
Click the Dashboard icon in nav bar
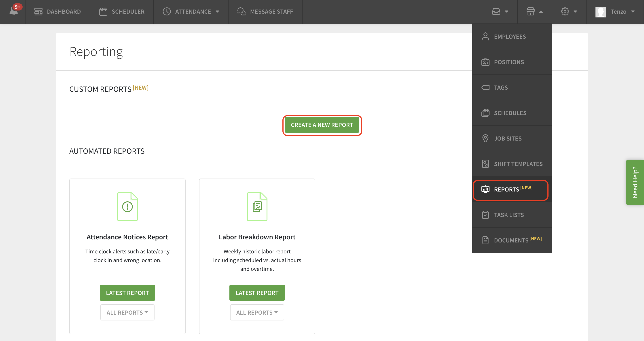pos(38,11)
